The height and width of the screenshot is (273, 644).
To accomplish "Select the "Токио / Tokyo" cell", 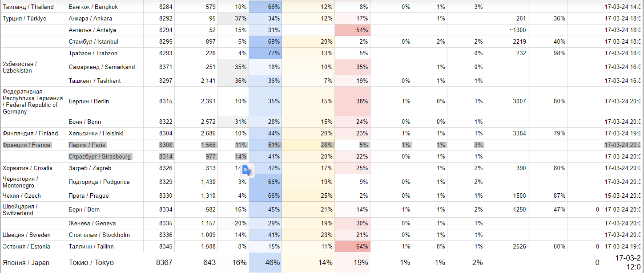I will coord(91,263).
